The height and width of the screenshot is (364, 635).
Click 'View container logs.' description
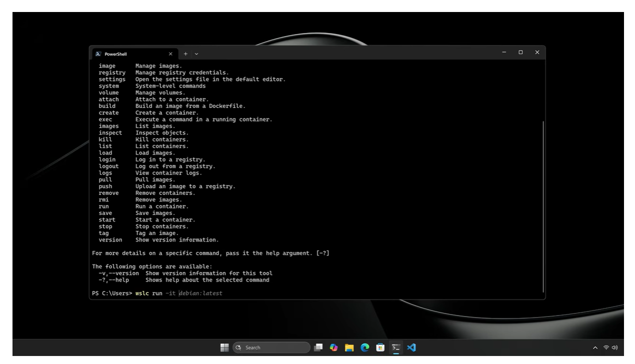coord(168,173)
